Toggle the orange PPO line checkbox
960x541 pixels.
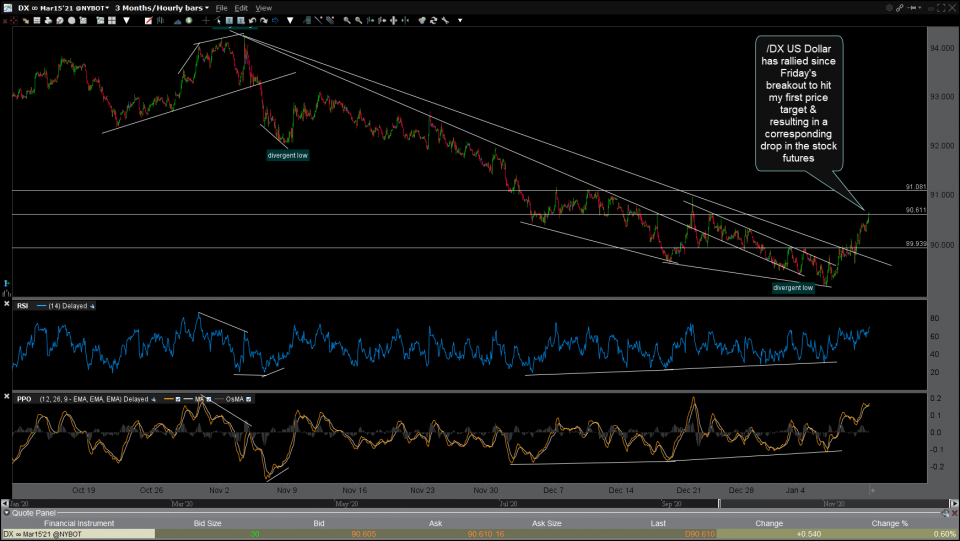click(180, 399)
